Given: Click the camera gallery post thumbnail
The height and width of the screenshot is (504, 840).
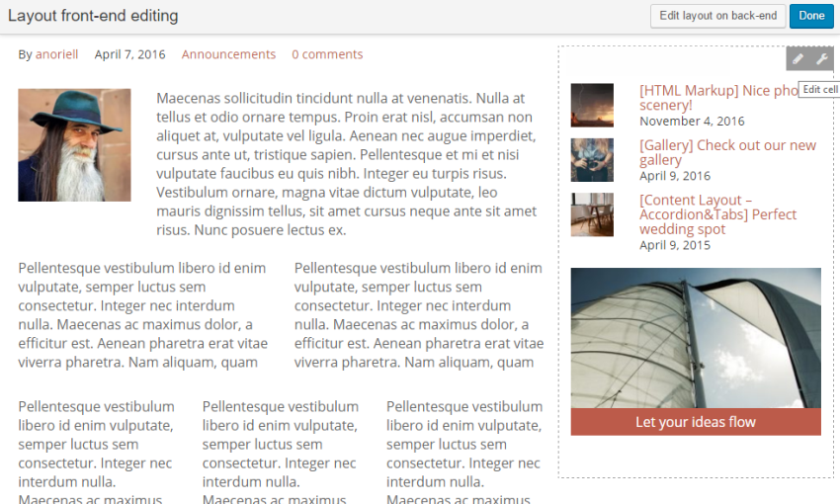Looking at the screenshot, I should coord(592,160).
